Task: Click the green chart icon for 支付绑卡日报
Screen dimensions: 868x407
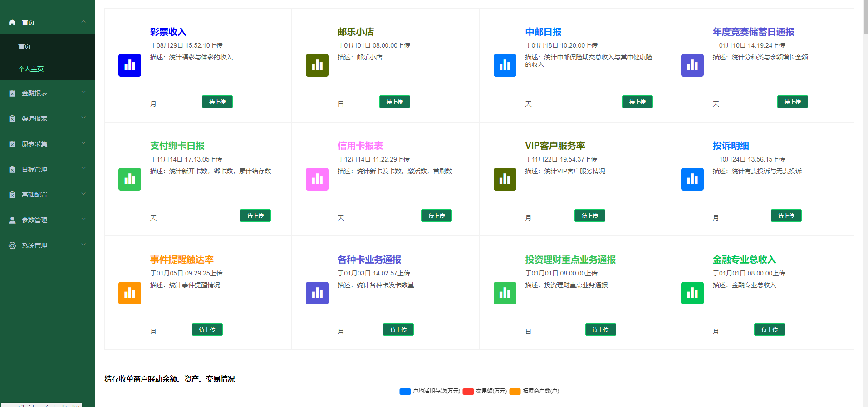Action: (x=129, y=179)
